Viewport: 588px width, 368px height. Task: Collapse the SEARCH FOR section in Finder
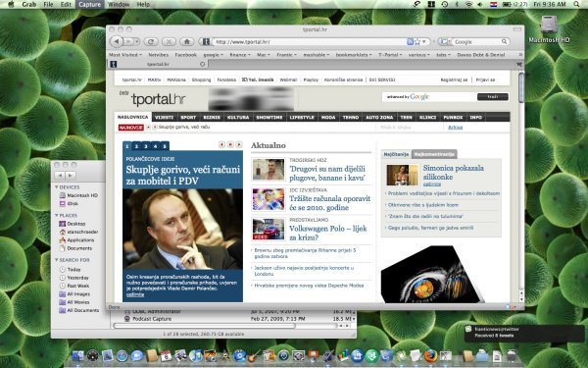click(x=57, y=260)
